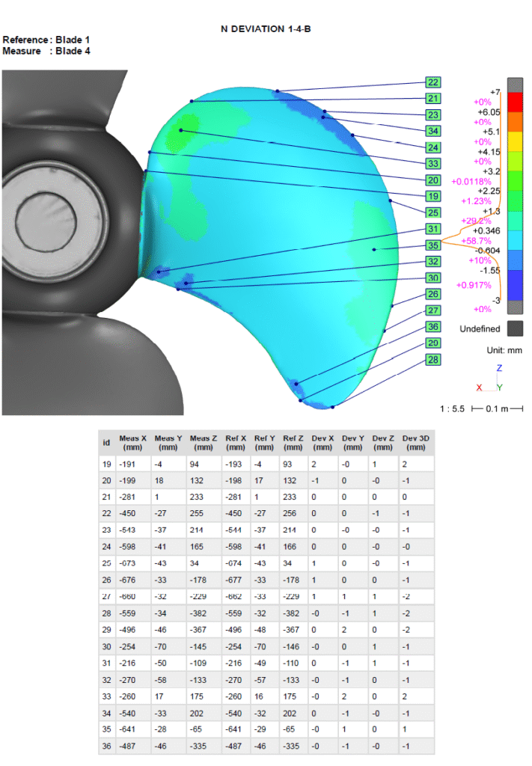The height and width of the screenshot is (766, 532).
Task: Select annotation label 33
Action: click(x=433, y=164)
